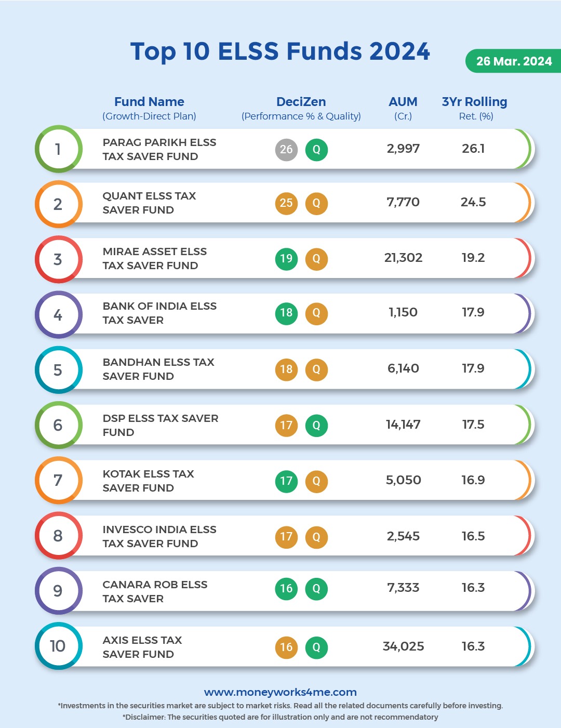Click the AUM column header
The width and height of the screenshot is (561, 728).
403,102
